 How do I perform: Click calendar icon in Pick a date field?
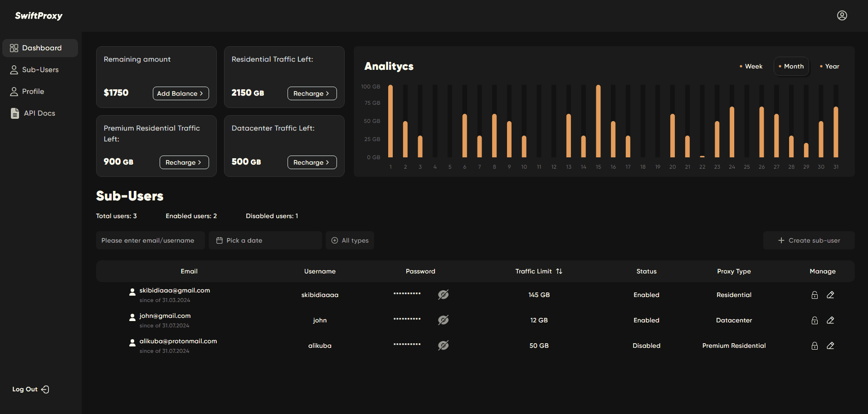point(219,240)
